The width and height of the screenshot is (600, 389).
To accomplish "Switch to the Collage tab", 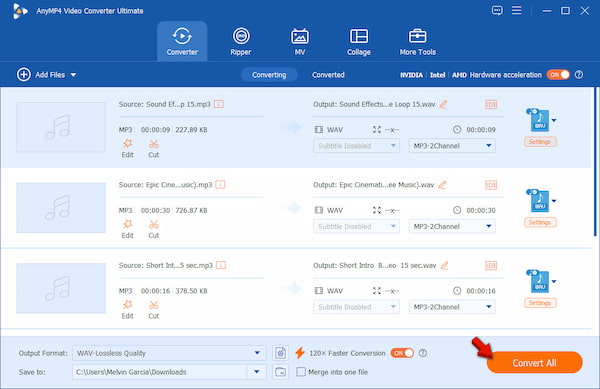I will tap(359, 41).
